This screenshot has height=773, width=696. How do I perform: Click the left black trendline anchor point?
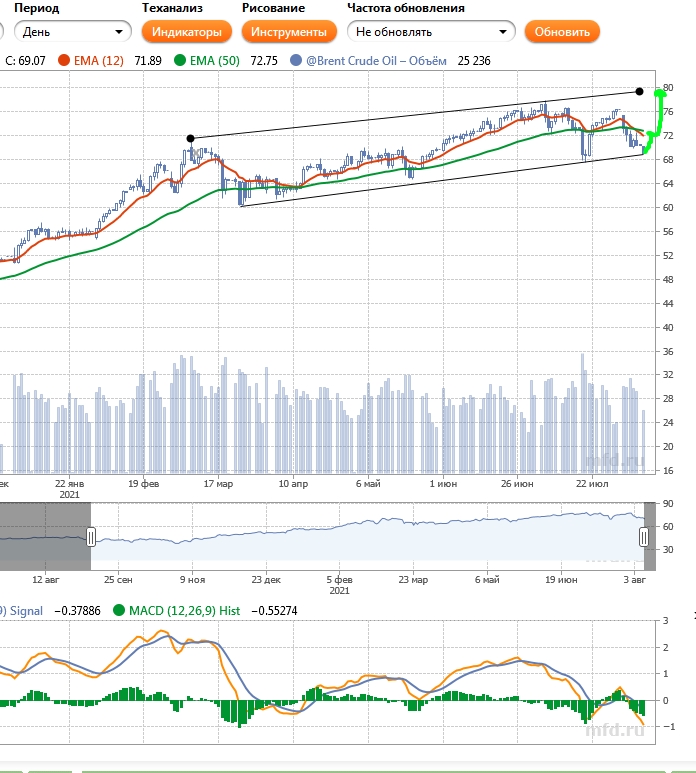point(191,138)
